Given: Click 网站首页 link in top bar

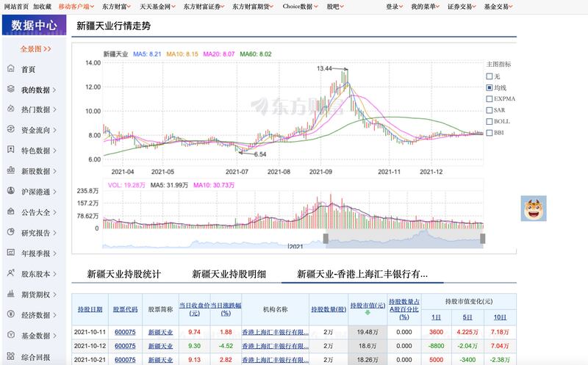Looking at the screenshot, I should tap(16, 7).
